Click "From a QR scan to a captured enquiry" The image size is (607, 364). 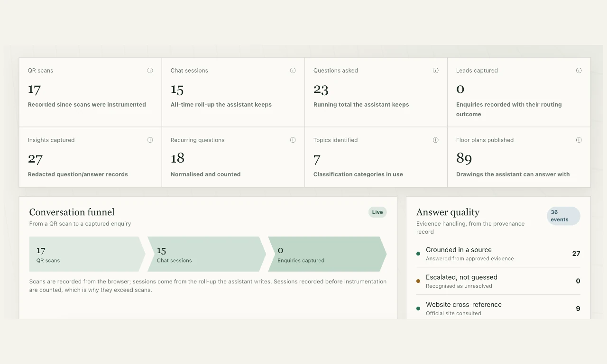[80, 224]
